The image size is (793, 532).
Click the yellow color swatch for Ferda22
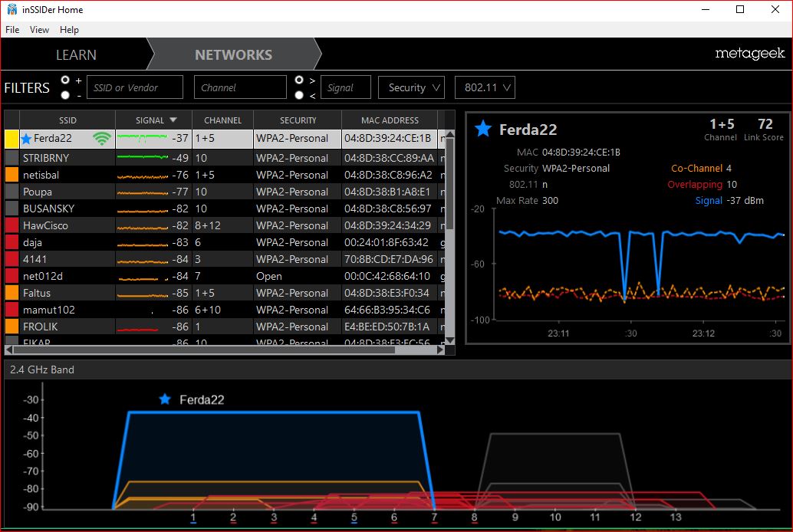12,139
